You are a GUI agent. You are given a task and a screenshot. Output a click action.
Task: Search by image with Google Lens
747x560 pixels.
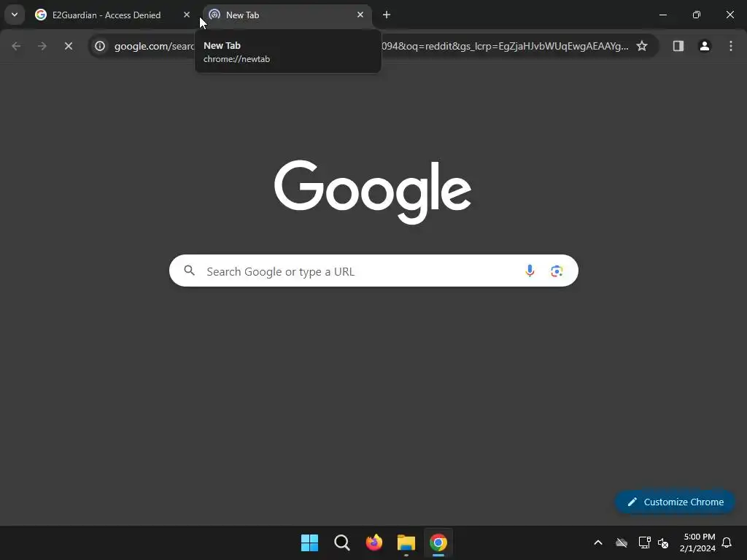(x=557, y=271)
